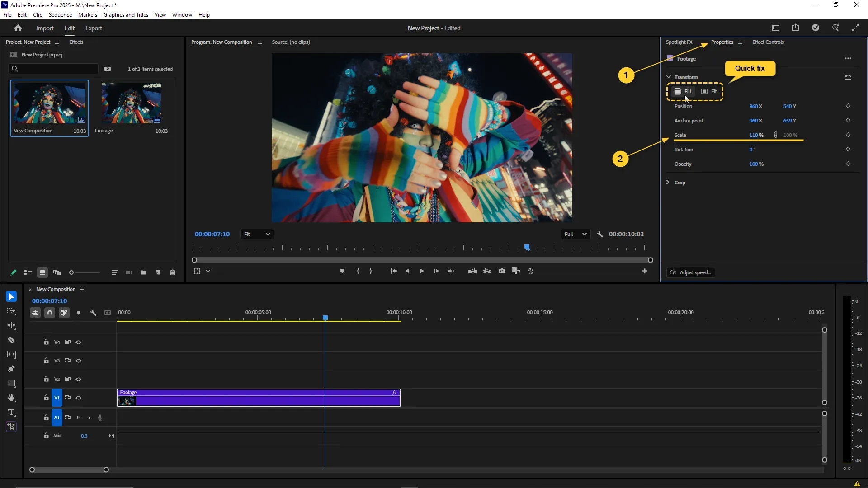Viewport: 868px width, 488px height.
Task: Open Timeline display settings wrench
Action: pyautogui.click(x=93, y=313)
